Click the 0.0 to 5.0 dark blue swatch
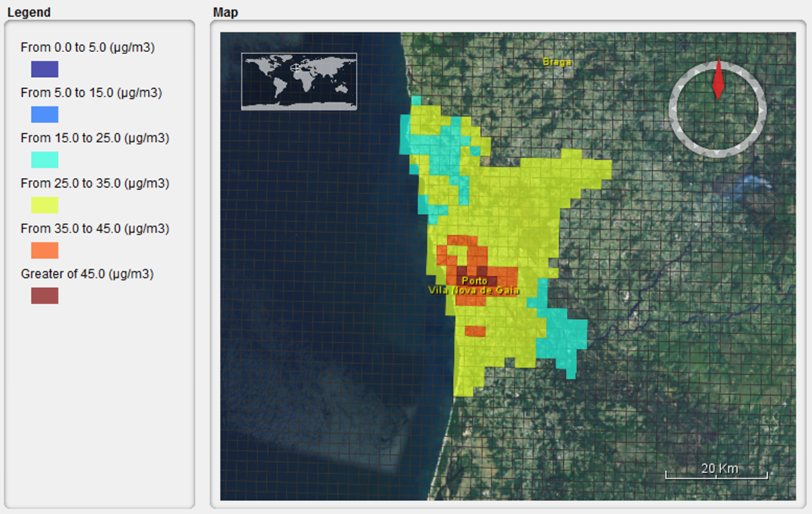The height and width of the screenshot is (514, 812). click(45, 70)
